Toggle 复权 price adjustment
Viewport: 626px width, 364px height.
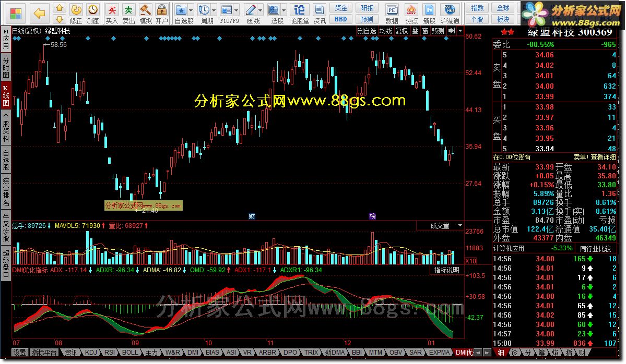click(401, 31)
